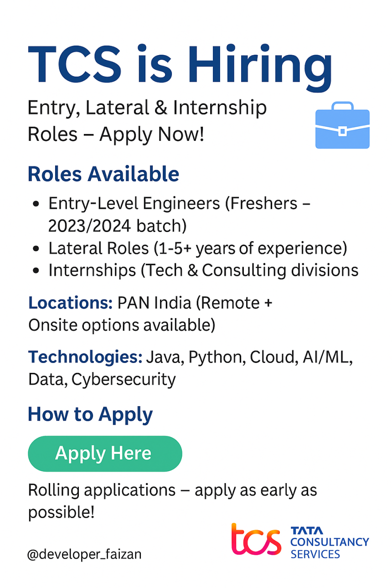Select the Data, Cybersecurity text line
392x588 pixels.
[102, 380]
